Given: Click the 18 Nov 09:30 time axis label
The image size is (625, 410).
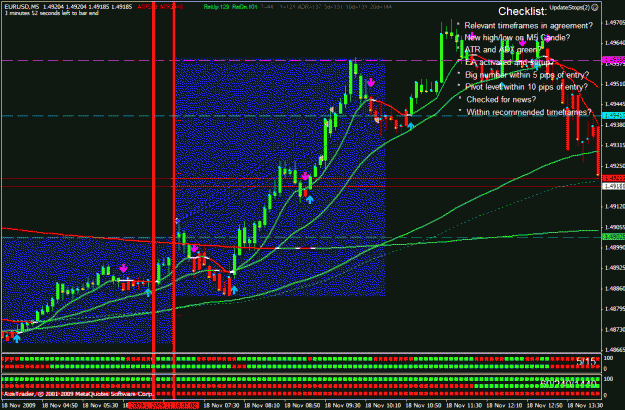Looking at the screenshot, I should 341,406.
